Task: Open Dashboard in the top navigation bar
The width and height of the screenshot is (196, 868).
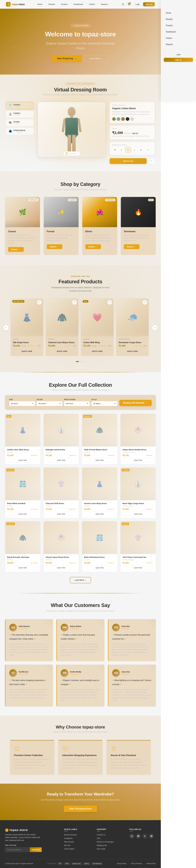Action: click(x=78, y=4)
